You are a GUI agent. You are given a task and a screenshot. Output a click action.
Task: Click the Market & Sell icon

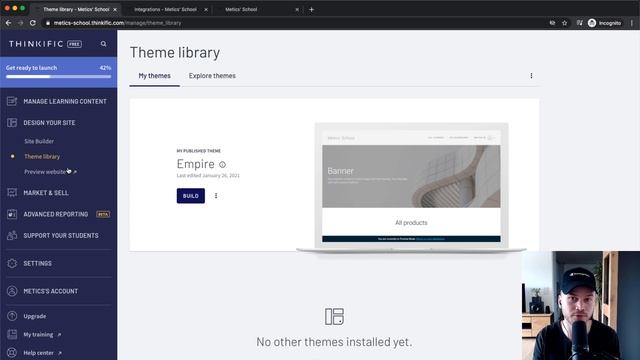(x=12, y=193)
